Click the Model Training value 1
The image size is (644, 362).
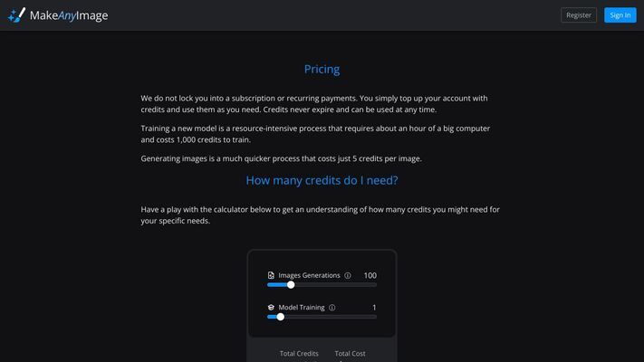pos(374,308)
